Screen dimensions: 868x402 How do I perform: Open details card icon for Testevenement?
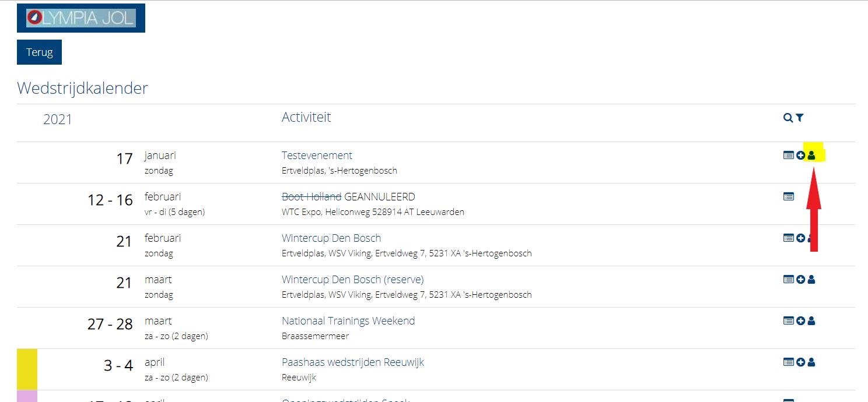[x=789, y=156]
